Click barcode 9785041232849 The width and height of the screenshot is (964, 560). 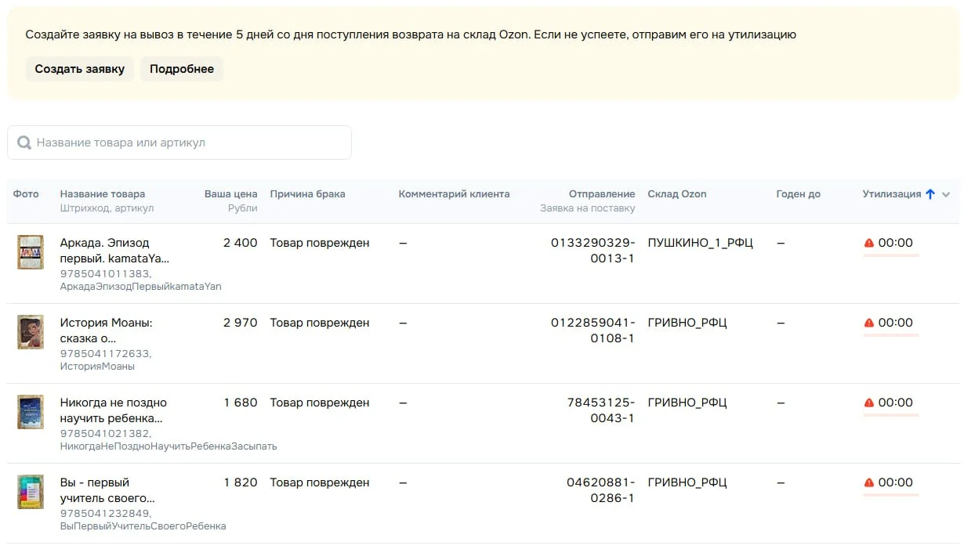[106, 513]
